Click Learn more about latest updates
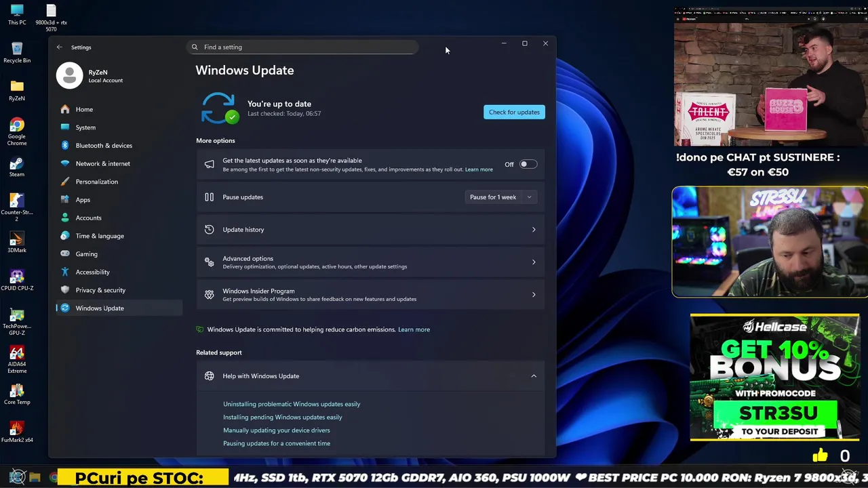This screenshot has width=868, height=488. (479, 169)
